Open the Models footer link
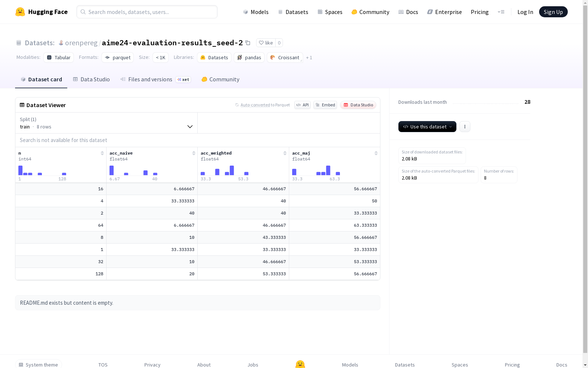588x368 pixels. [350, 365]
